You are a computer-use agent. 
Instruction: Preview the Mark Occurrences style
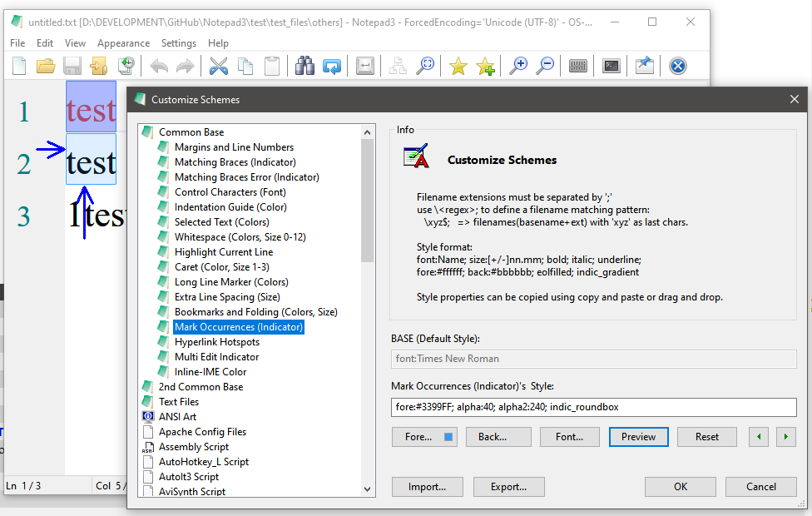click(x=638, y=436)
